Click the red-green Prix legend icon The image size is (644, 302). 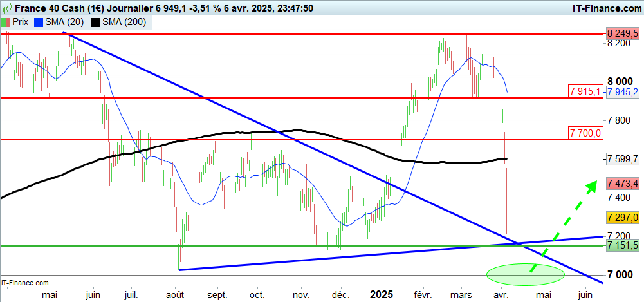(x=6, y=22)
